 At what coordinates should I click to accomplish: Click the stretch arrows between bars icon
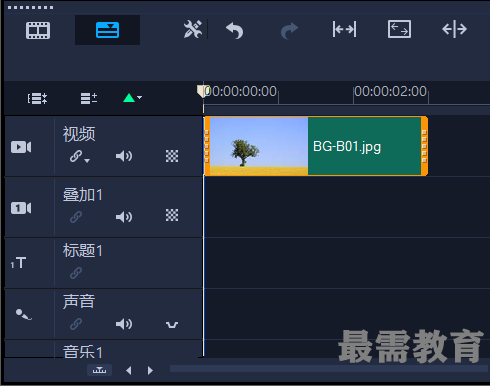coord(344,29)
